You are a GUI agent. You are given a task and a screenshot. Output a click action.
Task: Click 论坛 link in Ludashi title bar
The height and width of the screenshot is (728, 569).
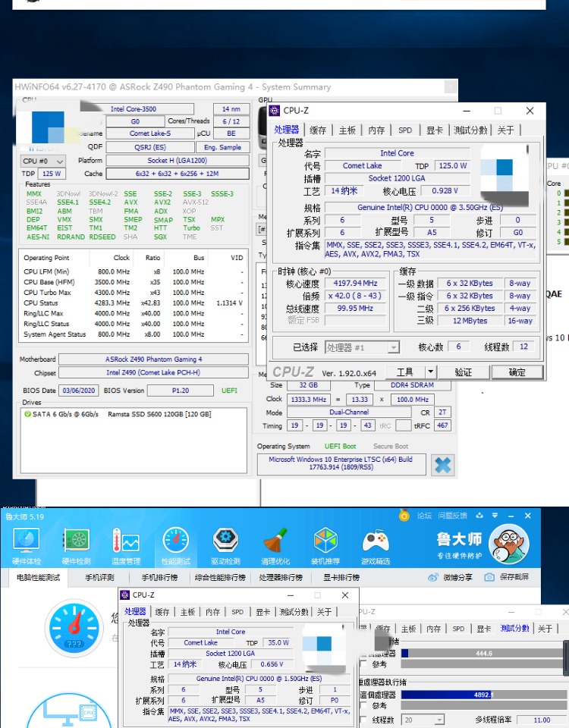point(424,516)
